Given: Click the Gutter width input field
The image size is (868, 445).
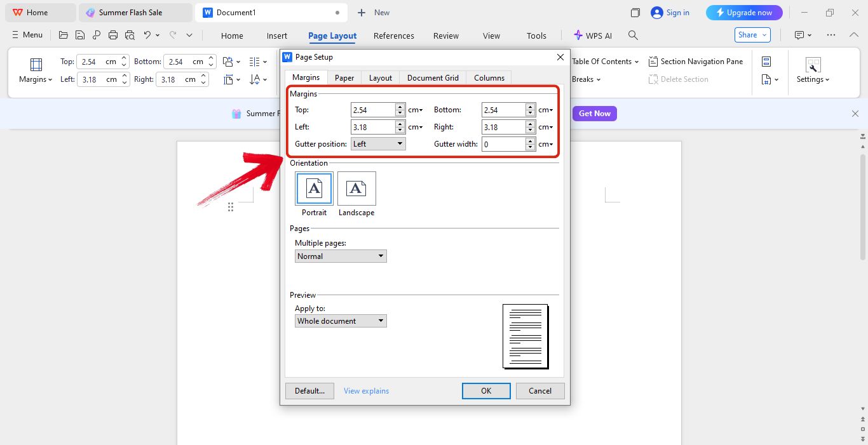Looking at the screenshot, I should point(504,144).
